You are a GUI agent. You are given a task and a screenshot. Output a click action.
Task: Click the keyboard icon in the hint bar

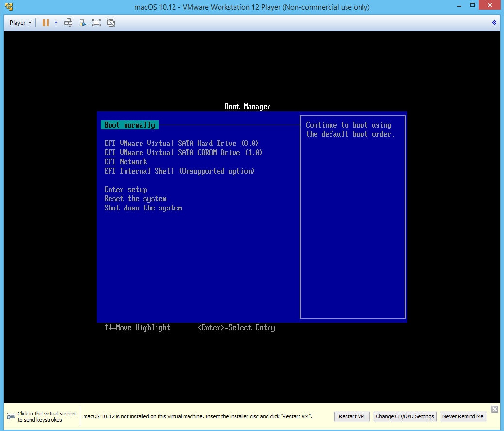[11, 416]
